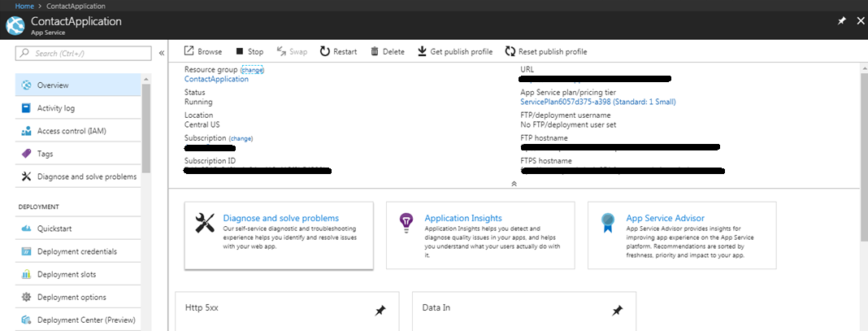The width and height of the screenshot is (868, 331).
Task: Click the wrench and screwdriver card icon
Action: (206, 223)
